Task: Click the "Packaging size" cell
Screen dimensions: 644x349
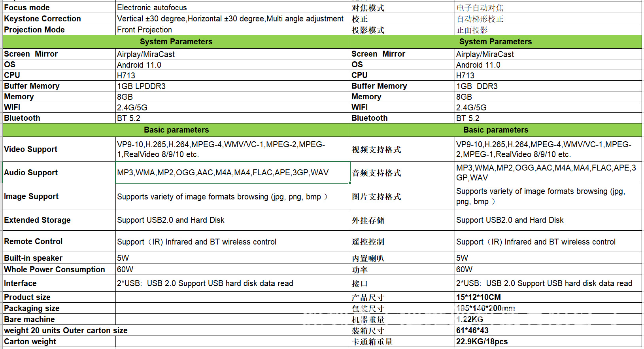Action: (59, 308)
